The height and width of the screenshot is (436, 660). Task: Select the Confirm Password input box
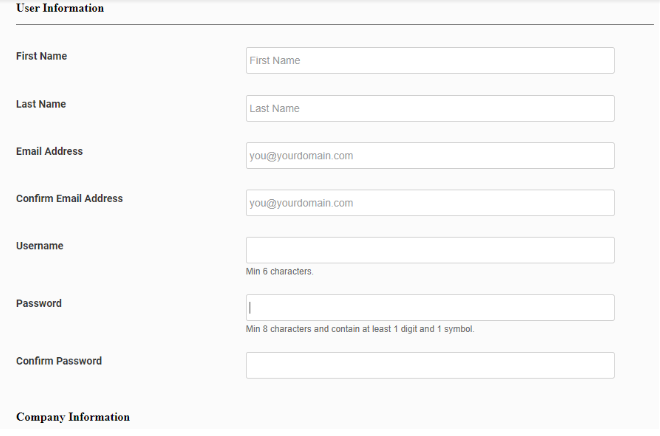[430, 365]
